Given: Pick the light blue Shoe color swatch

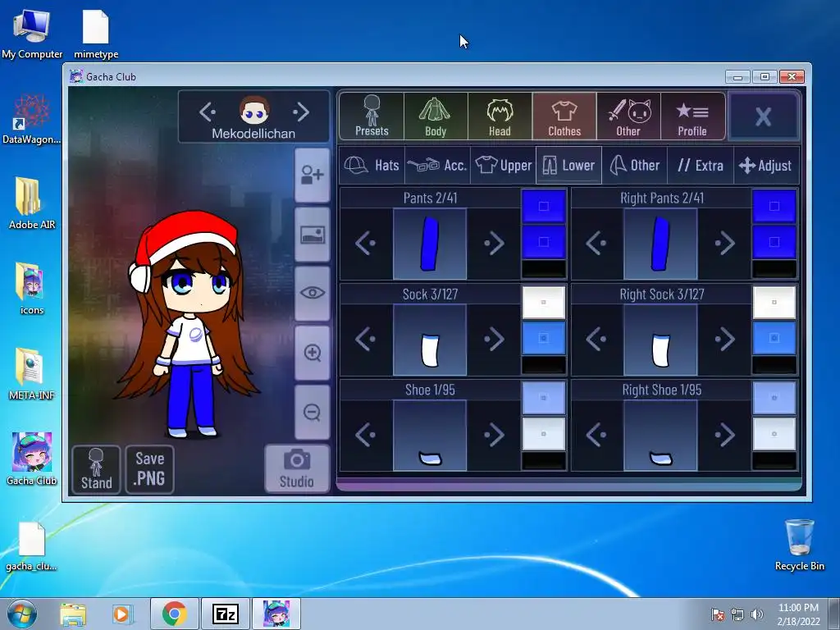Looking at the screenshot, I should [x=543, y=398].
